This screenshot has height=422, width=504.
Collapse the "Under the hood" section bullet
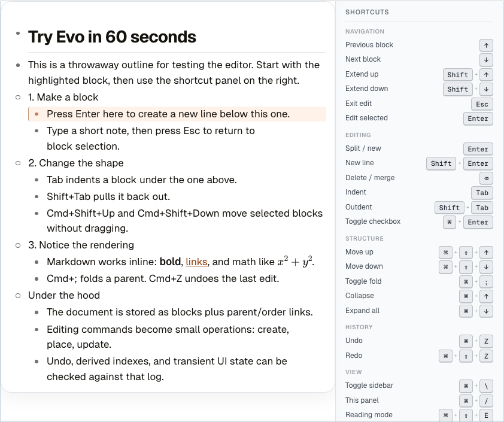click(18, 295)
